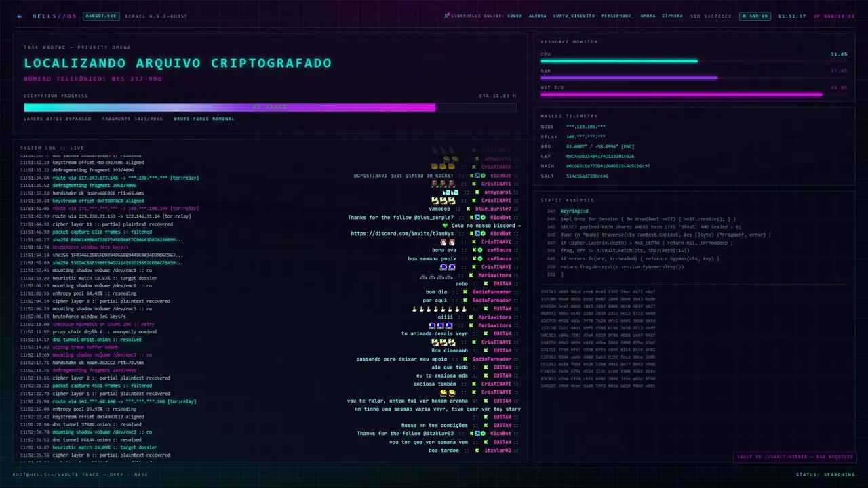Click the VAULT MS://VAULT/HIDDEN badge
The image size is (868, 488).
(794, 457)
